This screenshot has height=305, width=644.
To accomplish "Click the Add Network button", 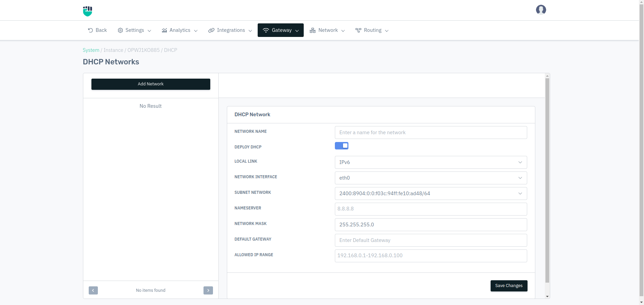I will [151, 84].
